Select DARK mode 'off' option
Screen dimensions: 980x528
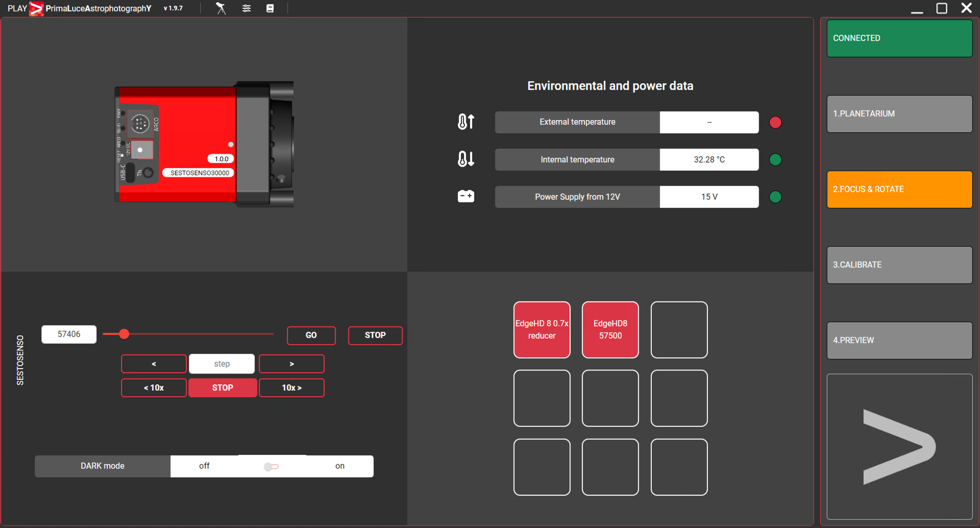tap(204, 466)
